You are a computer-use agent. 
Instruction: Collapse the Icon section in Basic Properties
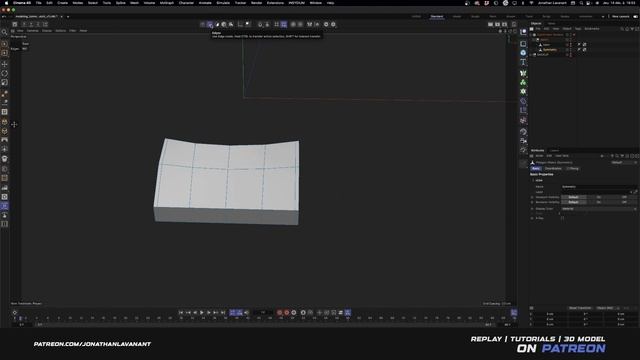(533, 180)
